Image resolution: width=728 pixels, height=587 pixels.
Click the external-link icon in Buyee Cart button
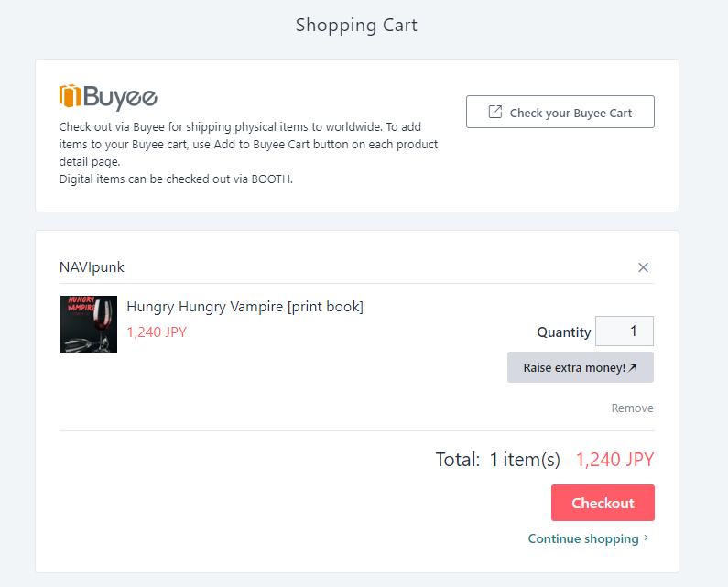[494, 112]
